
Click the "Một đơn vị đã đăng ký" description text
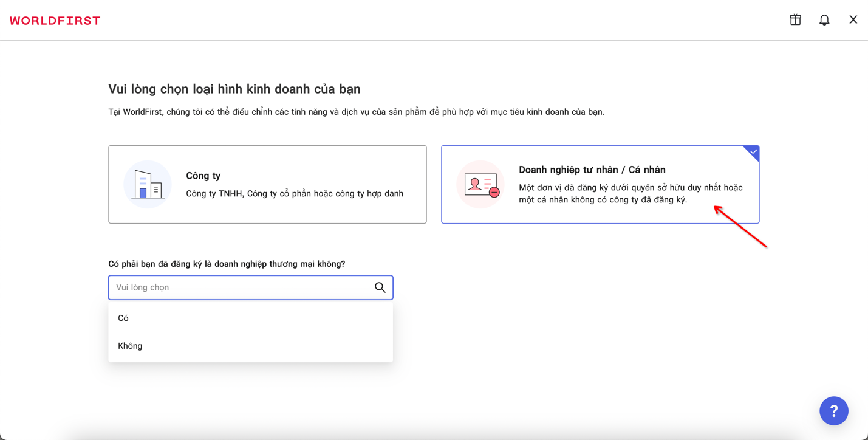pos(630,193)
